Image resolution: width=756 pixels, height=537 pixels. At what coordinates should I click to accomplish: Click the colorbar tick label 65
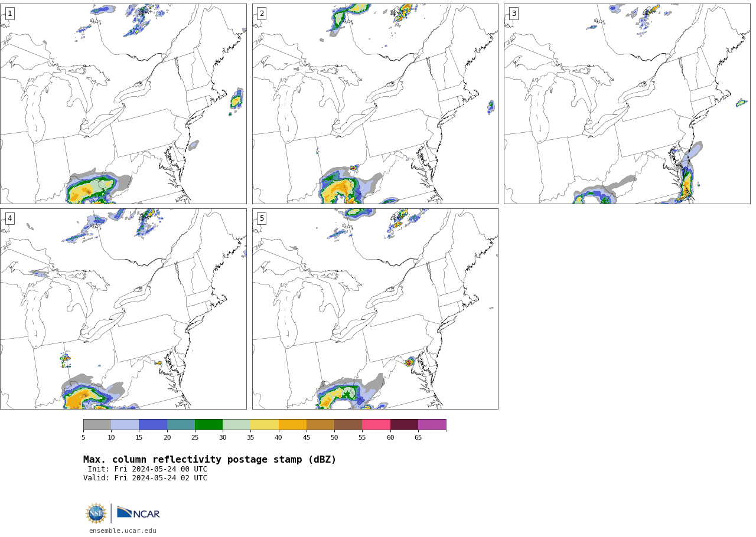pyautogui.click(x=418, y=437)
